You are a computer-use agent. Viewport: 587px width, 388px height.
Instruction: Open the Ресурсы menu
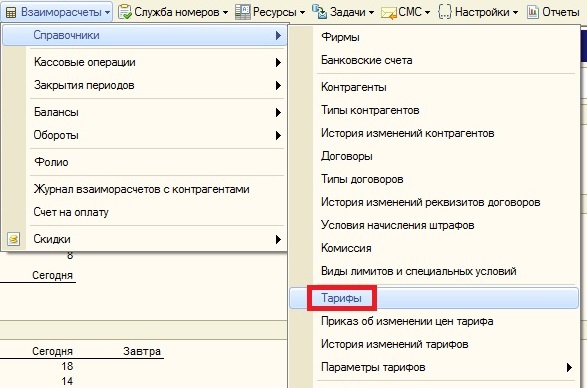(270, 12)
